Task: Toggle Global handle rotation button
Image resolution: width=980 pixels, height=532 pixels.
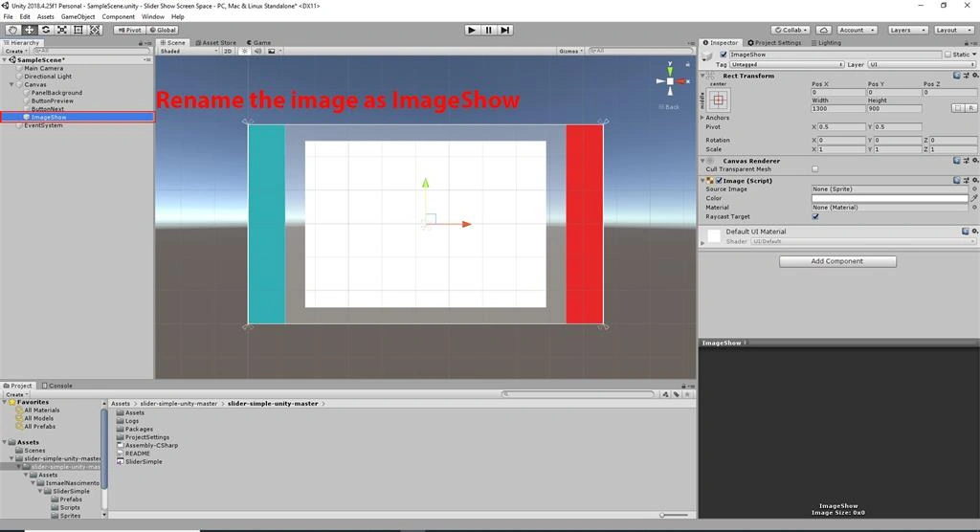Action: (x=164, y=30)
